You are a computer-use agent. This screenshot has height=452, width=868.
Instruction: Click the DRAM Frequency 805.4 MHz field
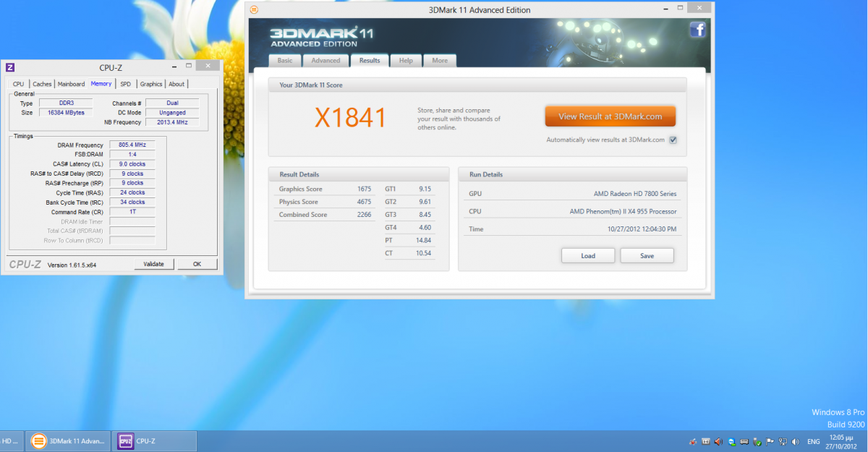(132, 145)
